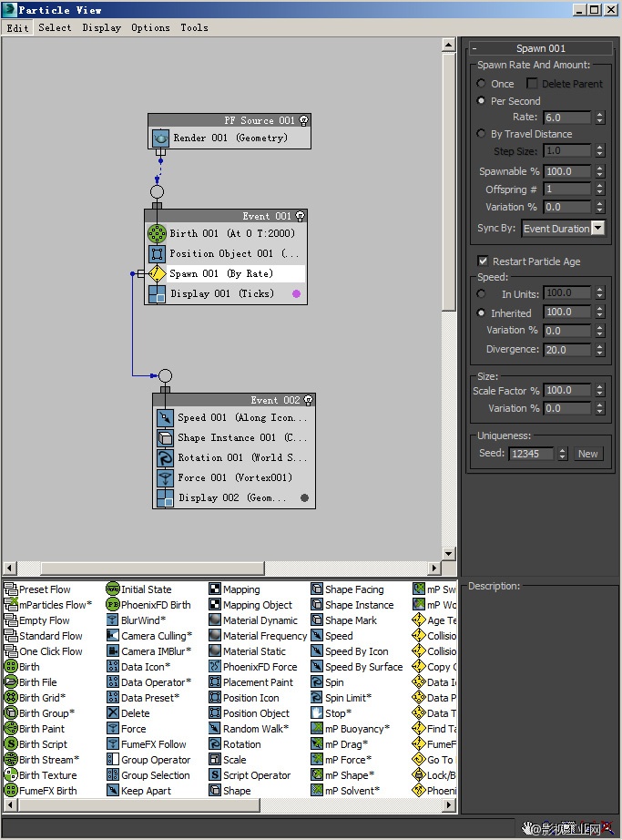Click the Display 002 operator icon
The height and width of the screenshot is (840, 622).
(165, 497)
